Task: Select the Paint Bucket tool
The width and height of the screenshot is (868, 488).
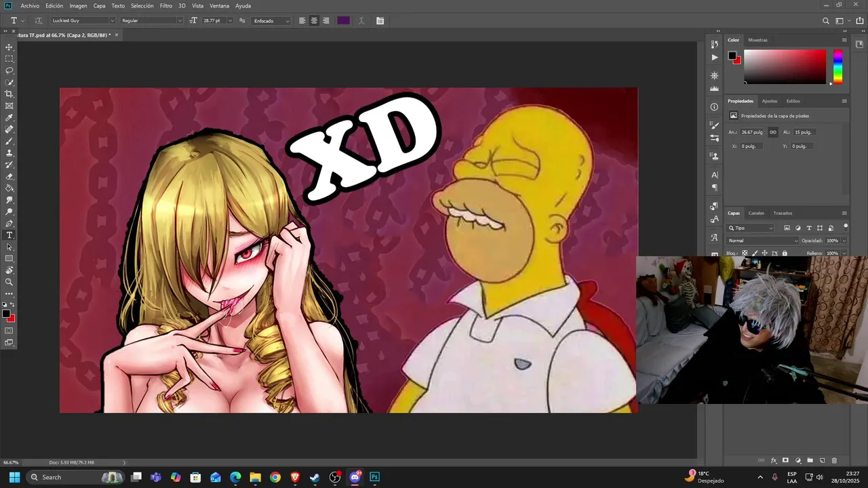Action: pyautogui.click(x=9, y=188)
